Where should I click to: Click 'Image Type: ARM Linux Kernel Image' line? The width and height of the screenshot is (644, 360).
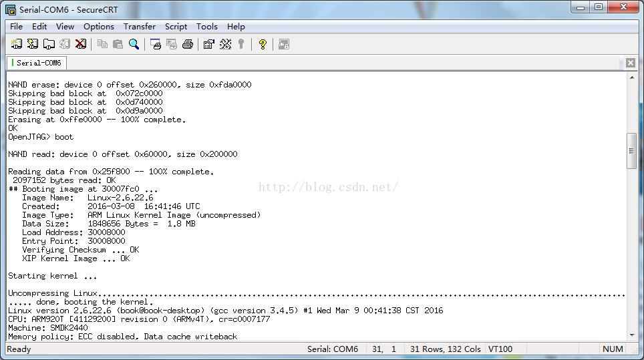pos(141,215)
